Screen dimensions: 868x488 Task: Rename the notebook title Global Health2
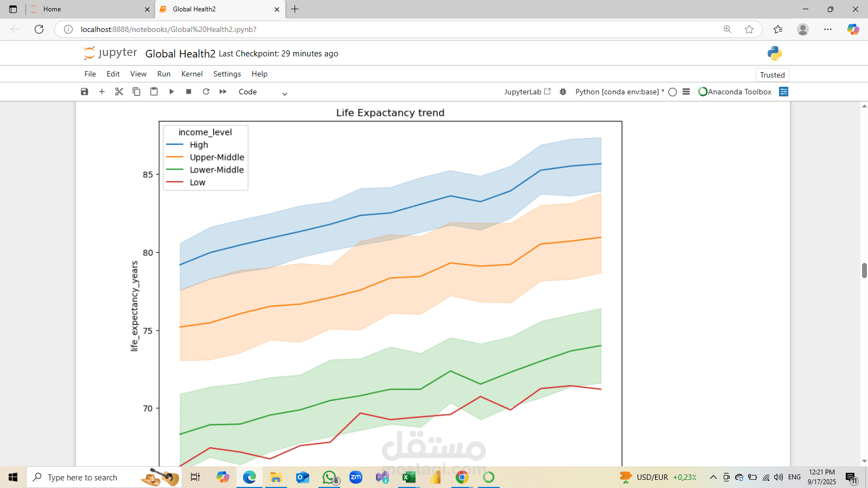(180, 54)
